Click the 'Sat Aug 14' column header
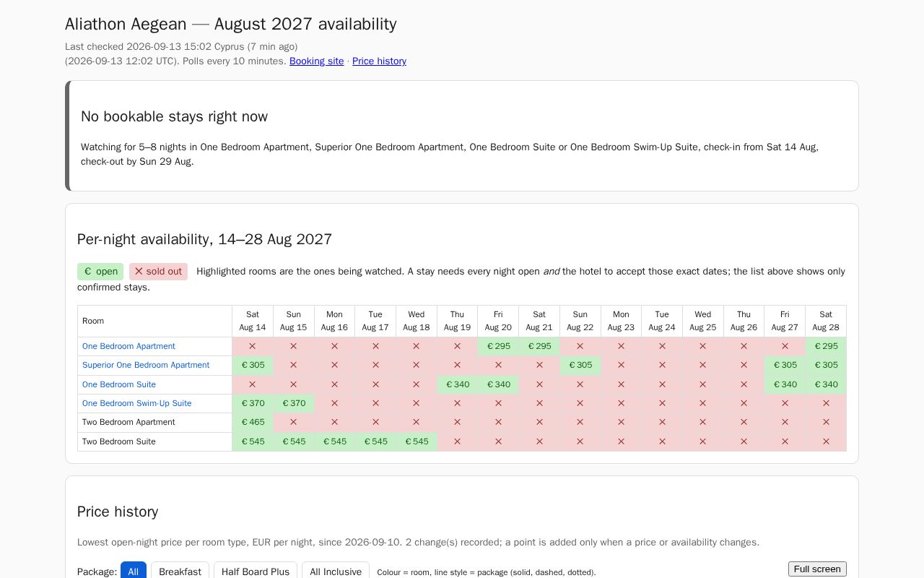924x578 pixels. (x=253, y=321)
